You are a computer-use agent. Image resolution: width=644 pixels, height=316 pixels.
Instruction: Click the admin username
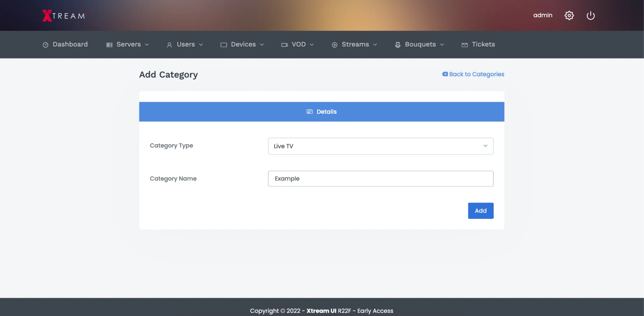543,15
